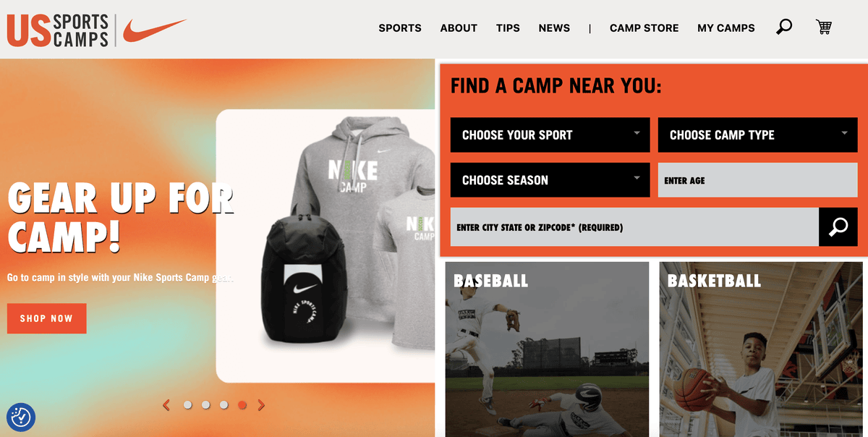Open the search magnifier in header

click(784, 27)
